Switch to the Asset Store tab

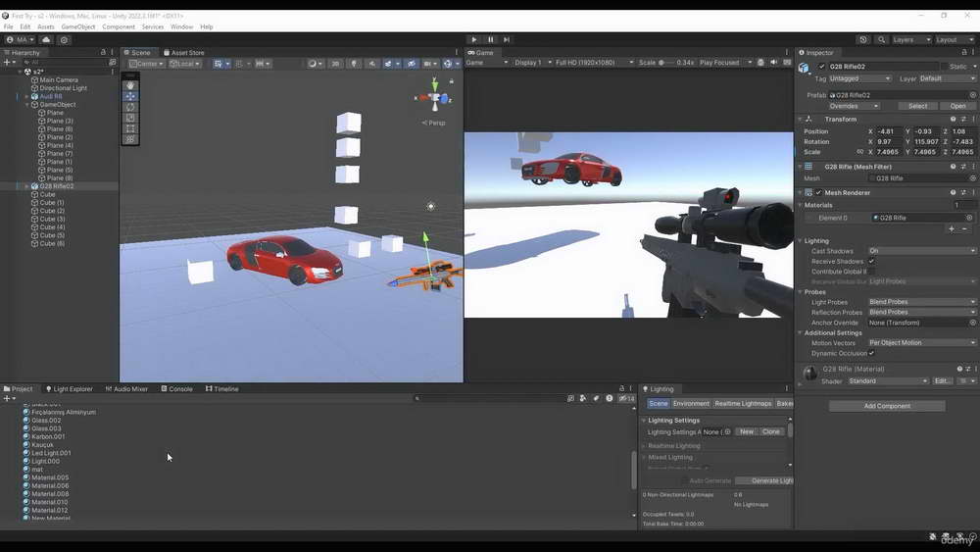pos(184,53)
